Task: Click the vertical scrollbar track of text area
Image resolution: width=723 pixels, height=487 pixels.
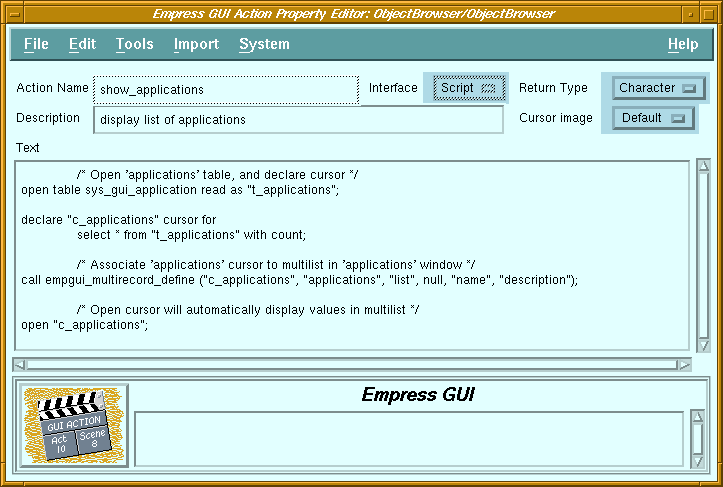Action: [x=704, y=255]
